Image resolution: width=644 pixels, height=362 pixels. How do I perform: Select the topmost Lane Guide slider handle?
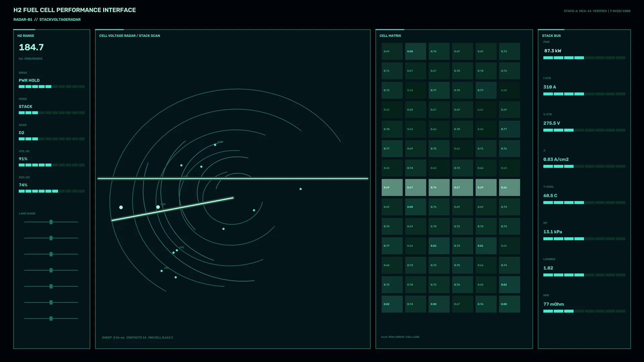[51, 222]
